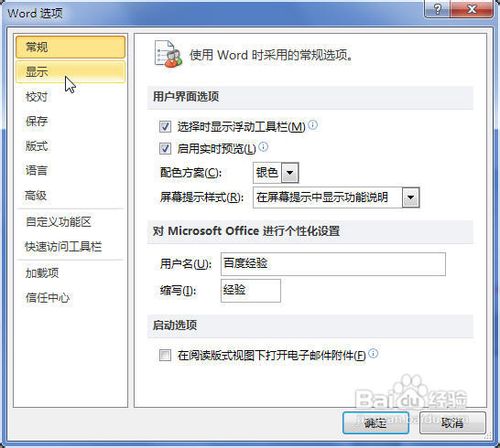This screenshot has height=448, width=500.
Task: Uncheck 启用实时预览 checkbox
Action: (x=165, y=148)
